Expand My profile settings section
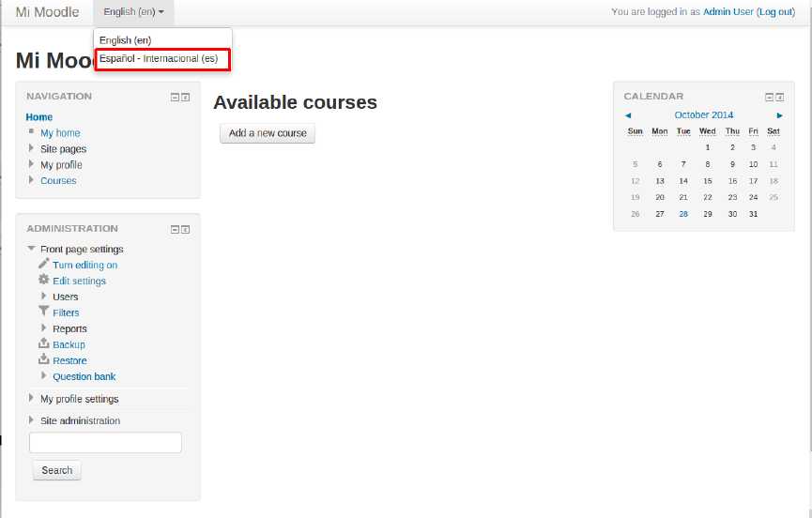This screenshot has height=518, width=812. (x=31, y=399)
